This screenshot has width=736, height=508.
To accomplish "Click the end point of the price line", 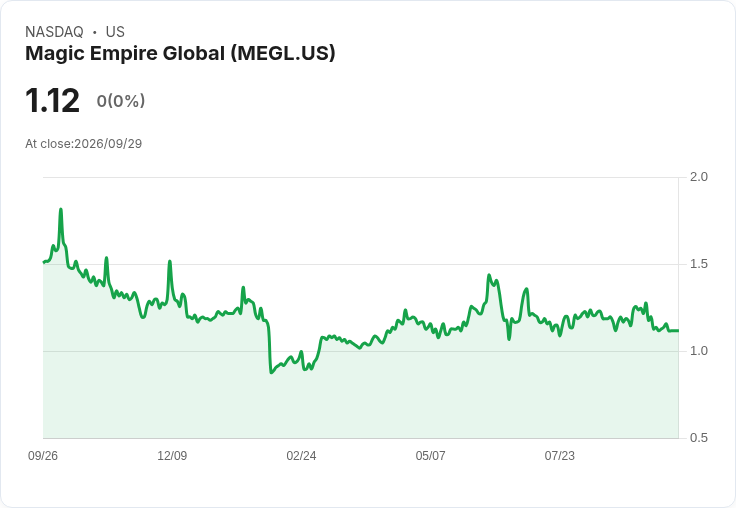I will coord(678,331).
